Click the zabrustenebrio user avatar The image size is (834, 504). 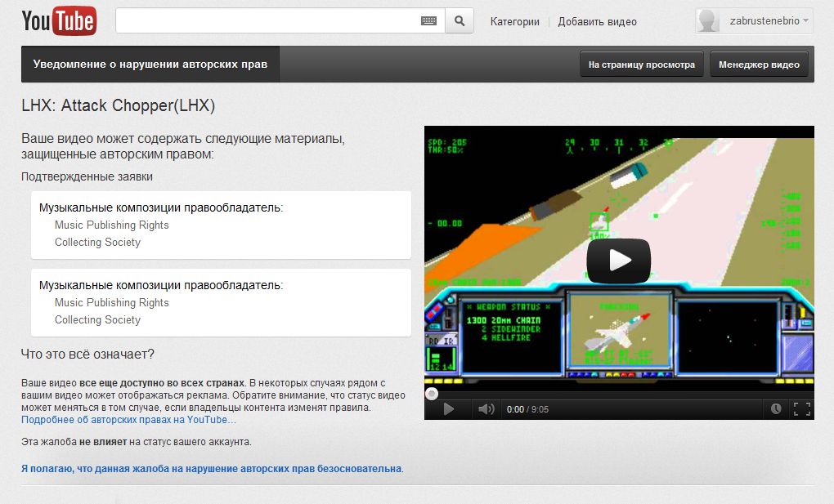click(708, 20)
